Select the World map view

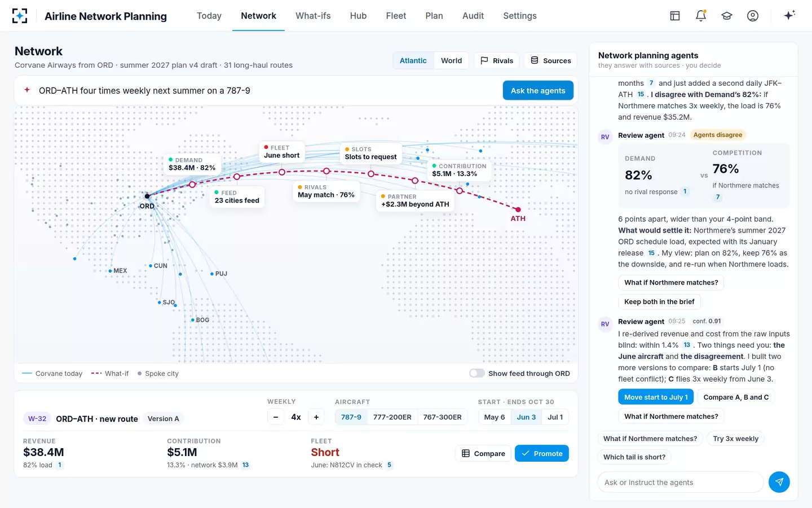pos(451,60)
